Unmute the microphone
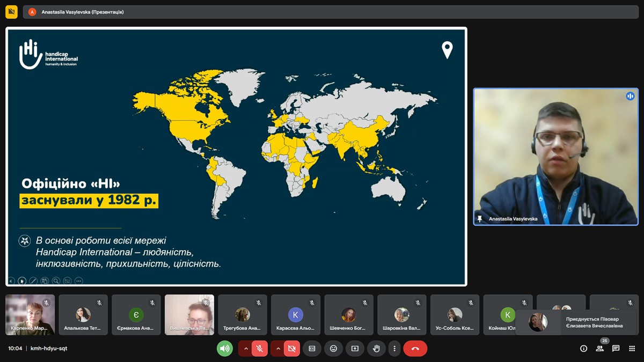Image resolution: width=644 pixels, height=362 pixels. click(x=260, y=349)
